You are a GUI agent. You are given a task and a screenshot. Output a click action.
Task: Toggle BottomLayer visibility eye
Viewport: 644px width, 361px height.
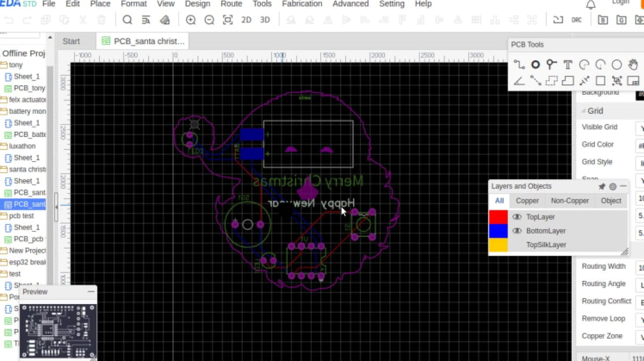click(x=517, y=231)
